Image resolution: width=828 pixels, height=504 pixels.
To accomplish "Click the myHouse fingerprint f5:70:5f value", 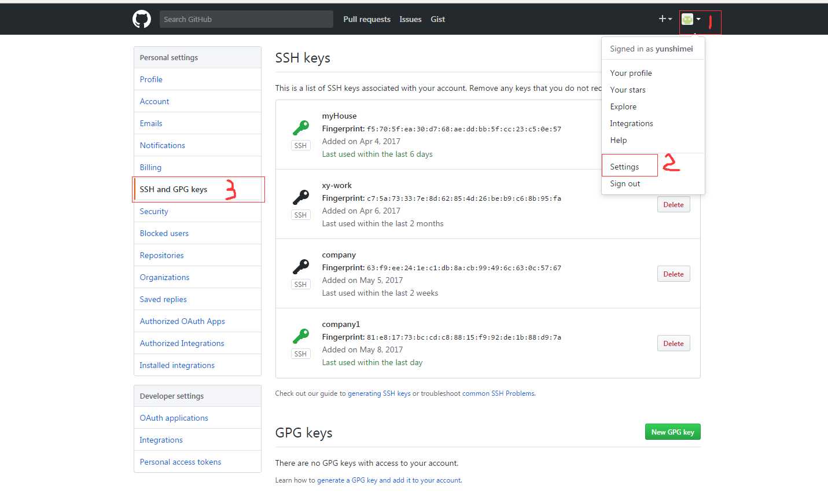I will (464, 129).
